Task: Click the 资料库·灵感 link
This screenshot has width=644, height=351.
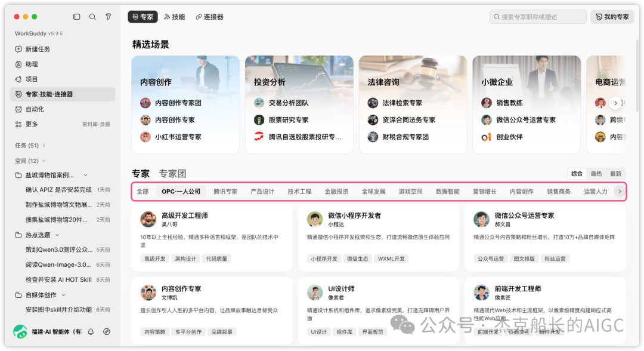Action: [x=96, y=124]
